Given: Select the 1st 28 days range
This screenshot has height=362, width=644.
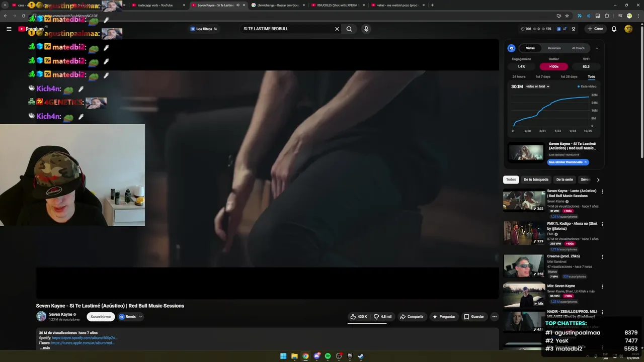Looking at the screenshot, I should (x=569, y=76).
